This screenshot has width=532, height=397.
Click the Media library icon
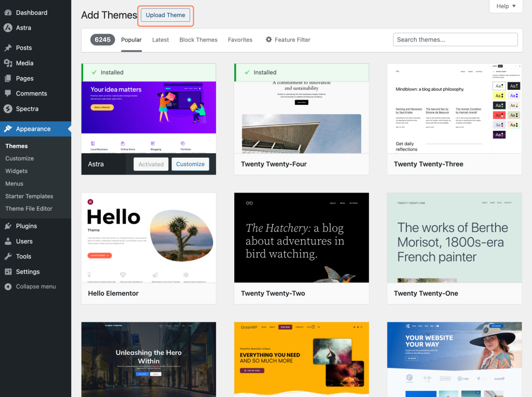[8, 63]
